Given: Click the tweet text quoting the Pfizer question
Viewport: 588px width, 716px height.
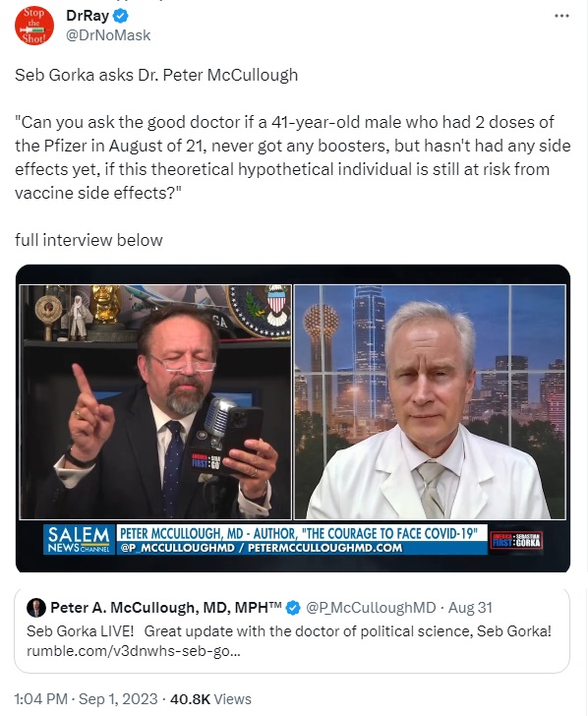Looking at the screenshot, I should 293,157.
